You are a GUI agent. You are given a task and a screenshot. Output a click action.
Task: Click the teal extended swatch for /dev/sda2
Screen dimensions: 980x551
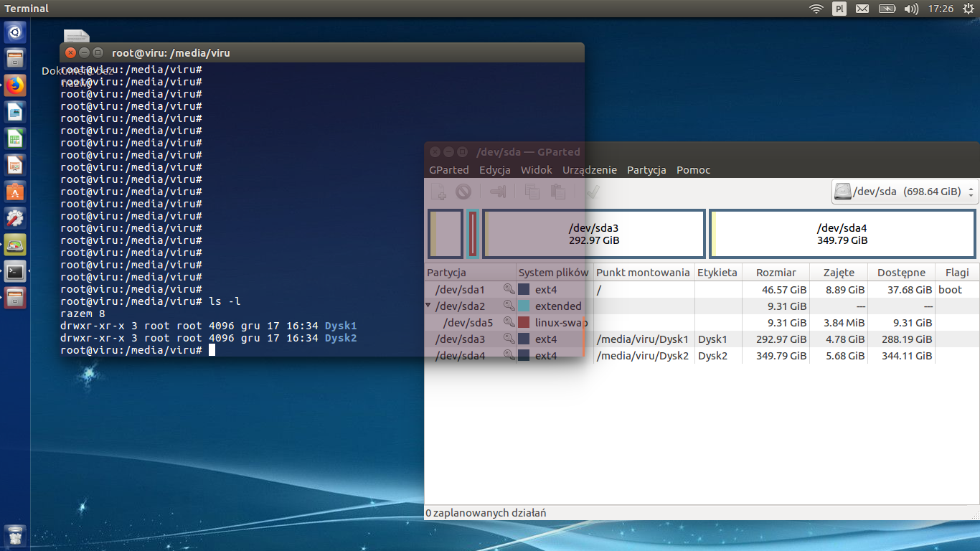pyautogui.click(x=524, y=306)
